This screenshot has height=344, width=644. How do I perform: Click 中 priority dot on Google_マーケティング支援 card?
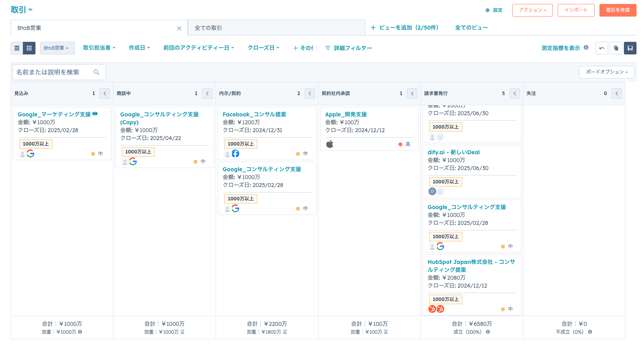(x=93, y=154)
